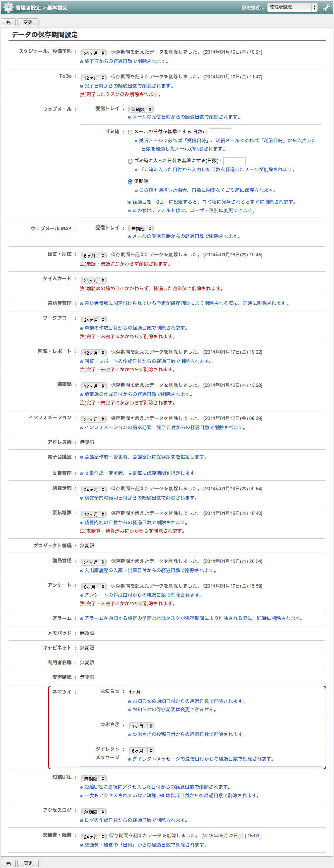Click the top 変更 button
The width and height of the screenshot is (334, 868).
coord(28,22)
